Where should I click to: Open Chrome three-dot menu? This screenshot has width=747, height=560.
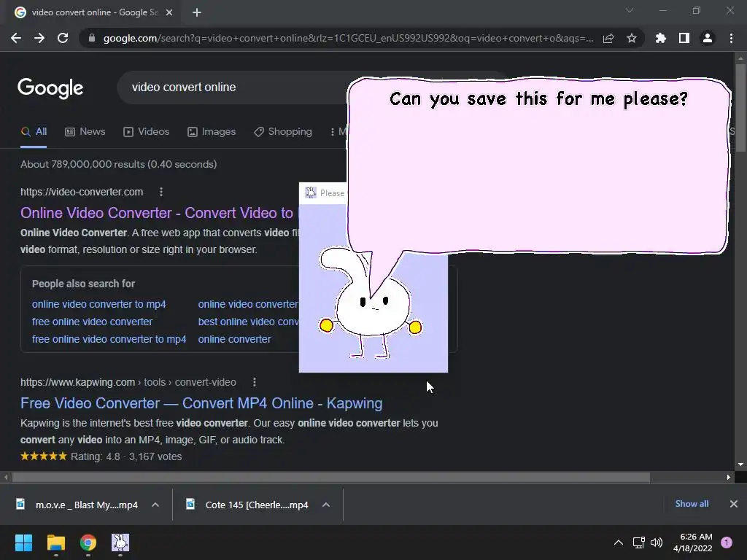[x=731, y=38]
